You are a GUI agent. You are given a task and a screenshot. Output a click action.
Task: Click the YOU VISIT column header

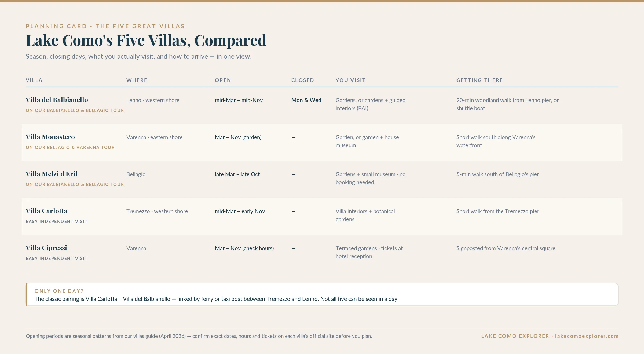[x=351, y=80]
